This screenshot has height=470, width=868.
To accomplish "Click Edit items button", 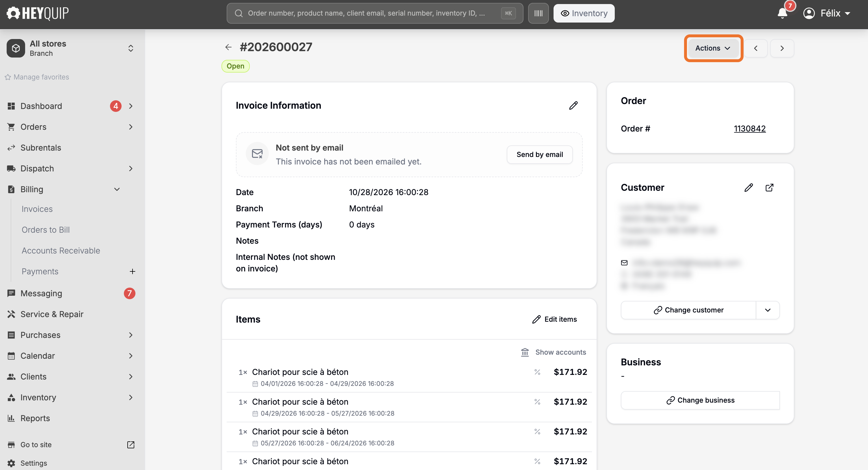I will [554, 319].
